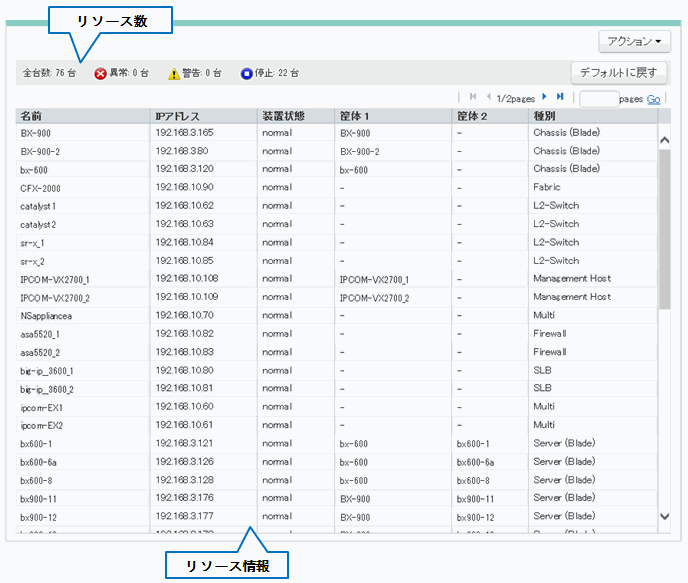Sort by the 筐体 2 column header
This screenshot has height=583, width=688.
490,116
